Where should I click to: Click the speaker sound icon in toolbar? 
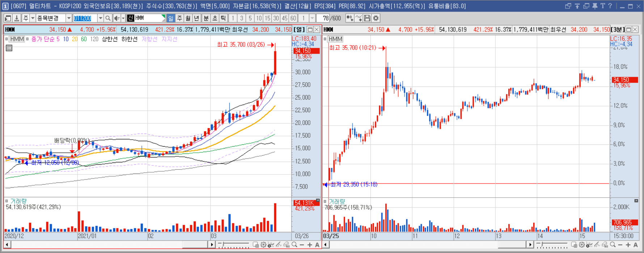click(116, 18)
